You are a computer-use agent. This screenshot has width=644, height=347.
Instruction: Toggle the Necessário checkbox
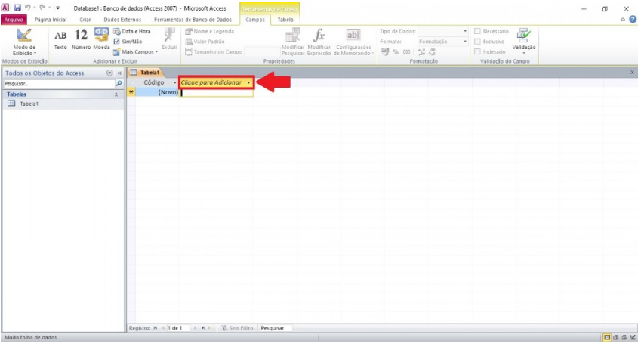[x=478, y=32]
